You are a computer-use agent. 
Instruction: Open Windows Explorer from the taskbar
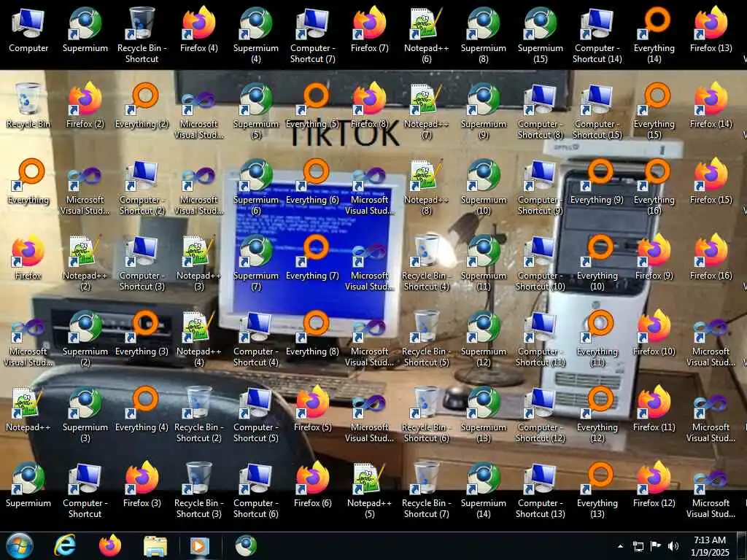tap(155, 545)
